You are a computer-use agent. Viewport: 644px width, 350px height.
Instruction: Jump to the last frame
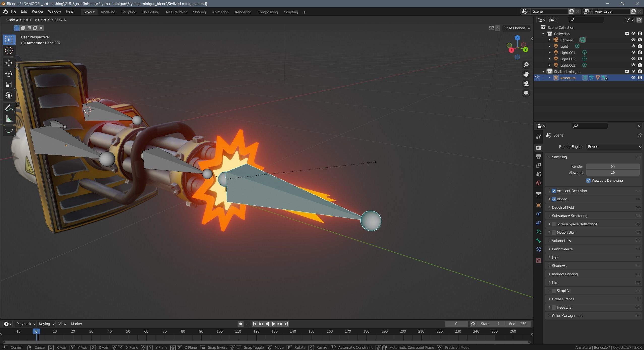coord(286,324)
